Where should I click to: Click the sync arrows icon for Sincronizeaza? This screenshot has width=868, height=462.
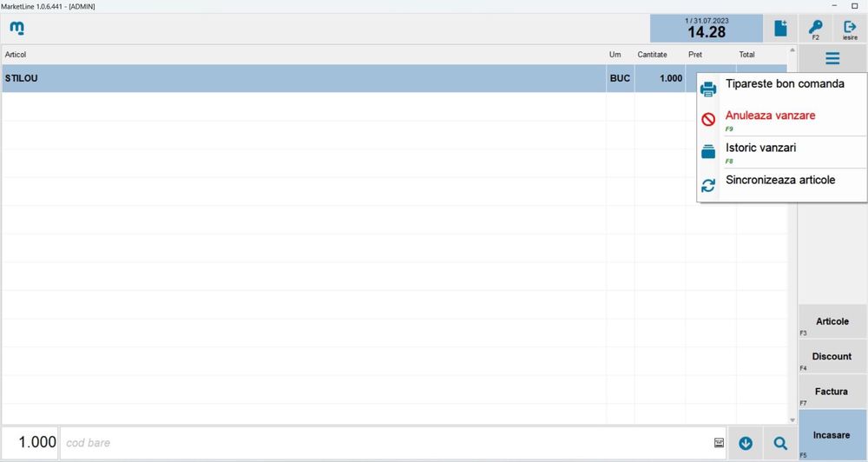[708, 186]
